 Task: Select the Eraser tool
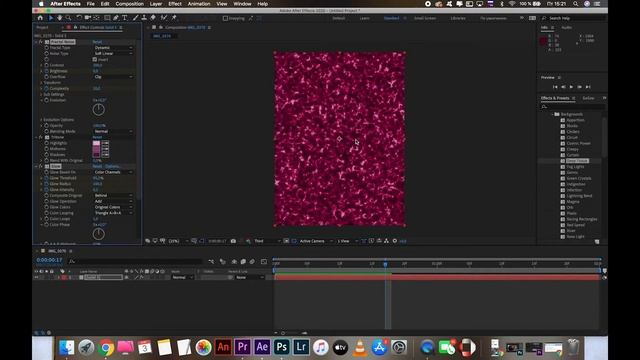click(x=153, y=18)
